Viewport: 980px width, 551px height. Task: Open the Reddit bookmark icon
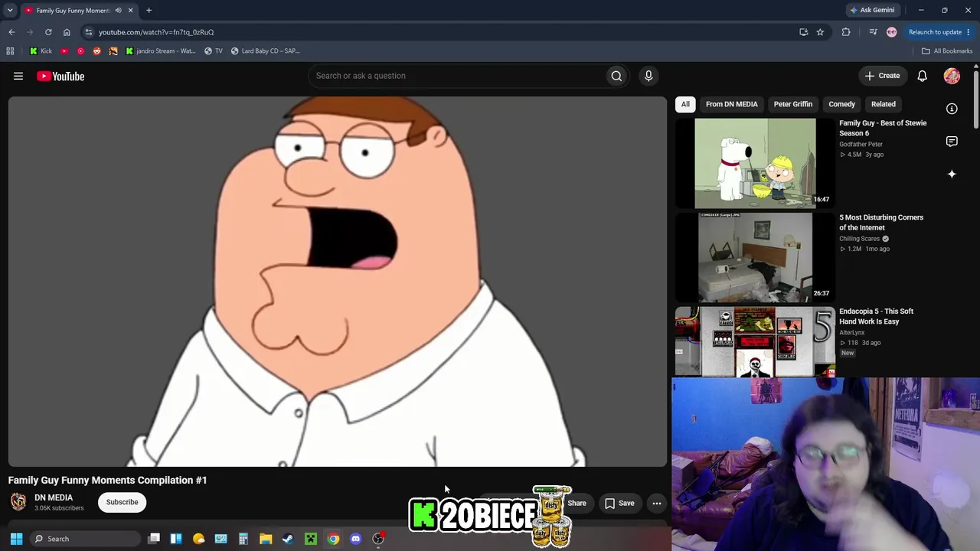point(96,51)
